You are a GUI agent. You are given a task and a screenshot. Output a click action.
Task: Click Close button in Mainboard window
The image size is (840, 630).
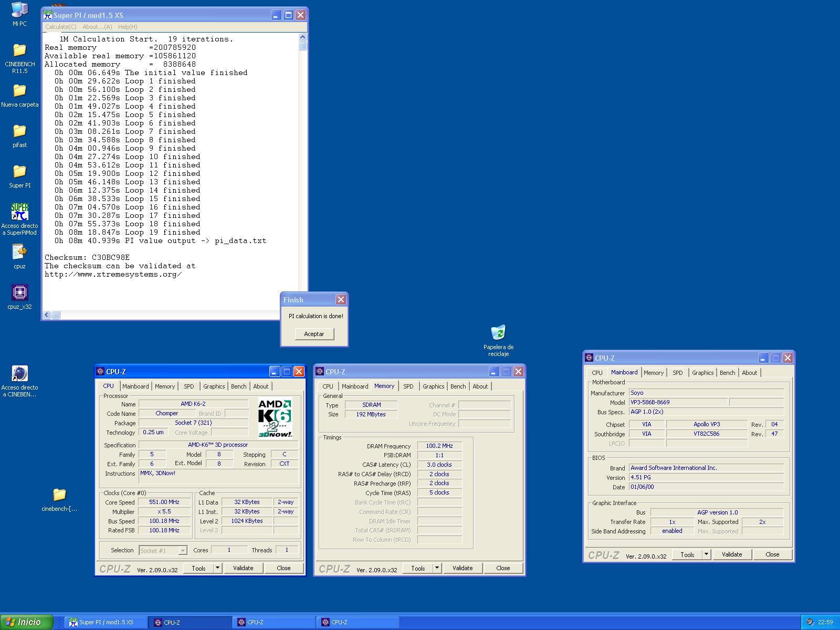point(772,554)
